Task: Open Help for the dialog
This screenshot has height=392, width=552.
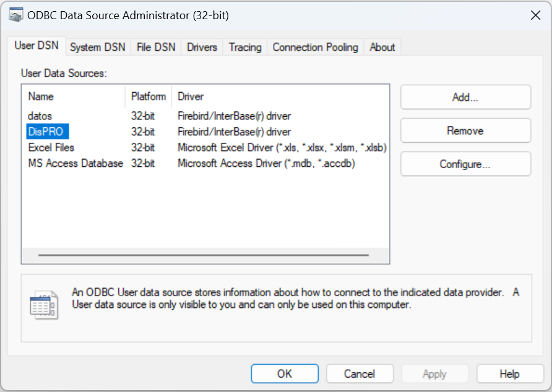Action: point(509,373)
